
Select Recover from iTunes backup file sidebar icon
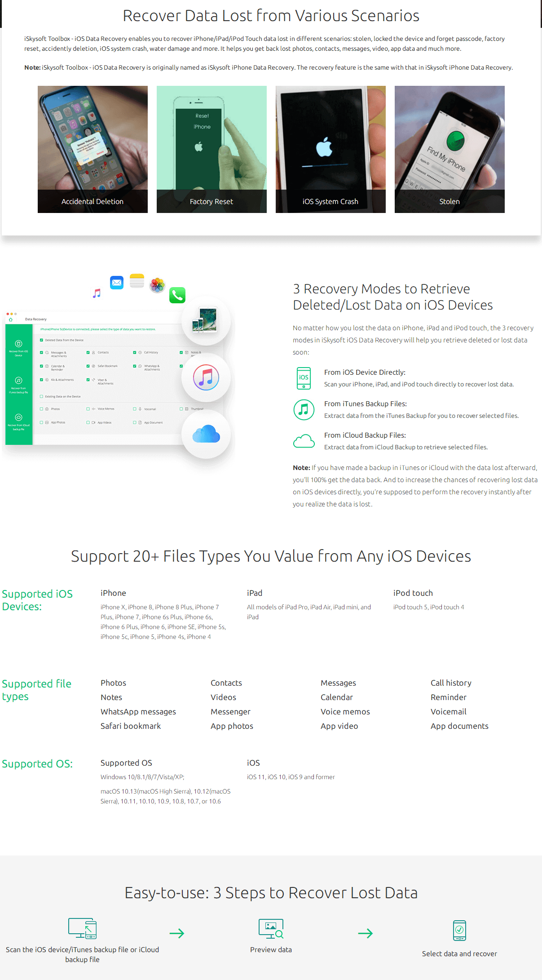pos(18,381)
